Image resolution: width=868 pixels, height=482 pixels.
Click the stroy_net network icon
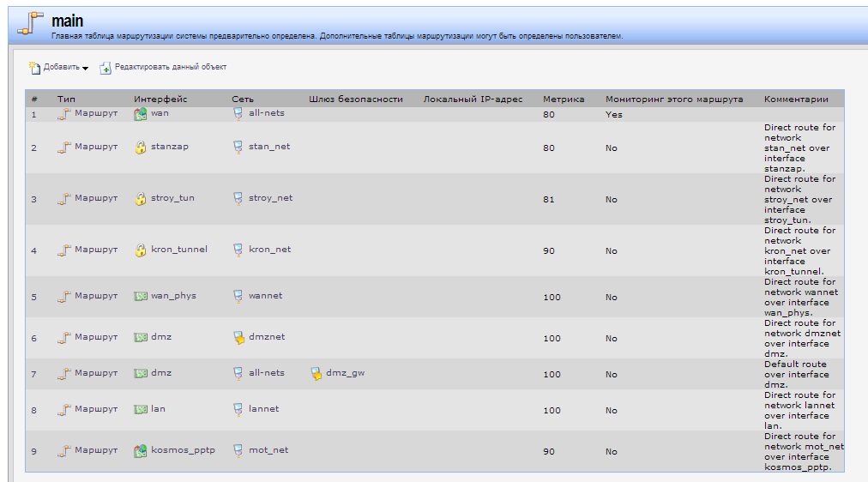tap(238, 198)
